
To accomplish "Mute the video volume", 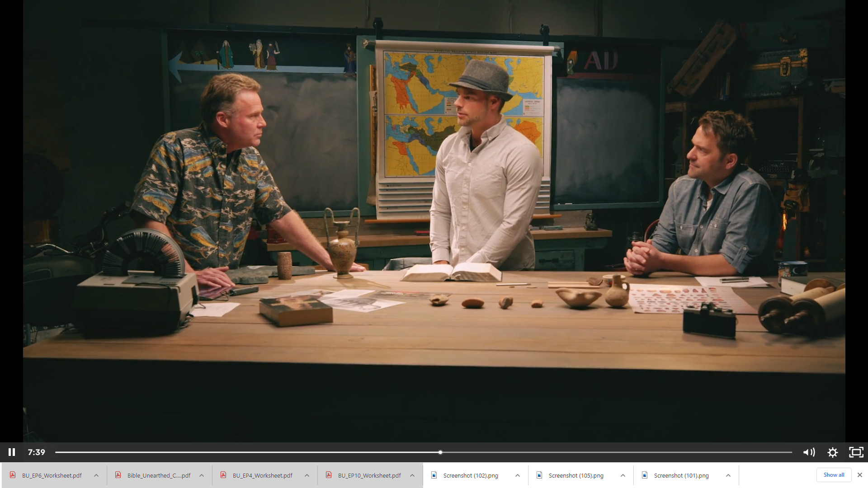I will (x=809, y=452).
